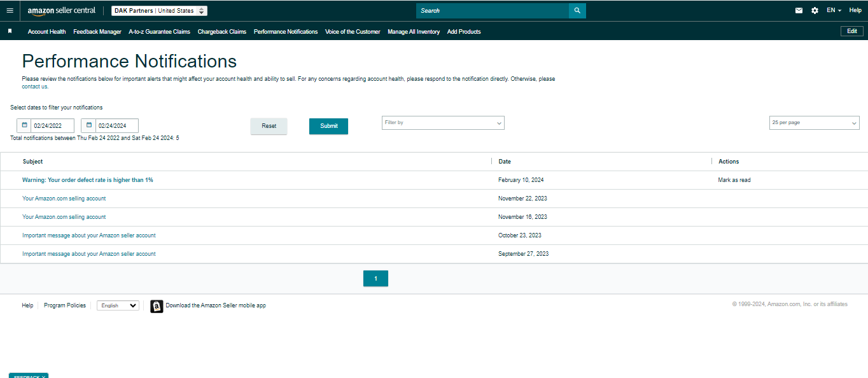Open Add Products
This screenshot has height=378, width=868.
tap(464, 31)
